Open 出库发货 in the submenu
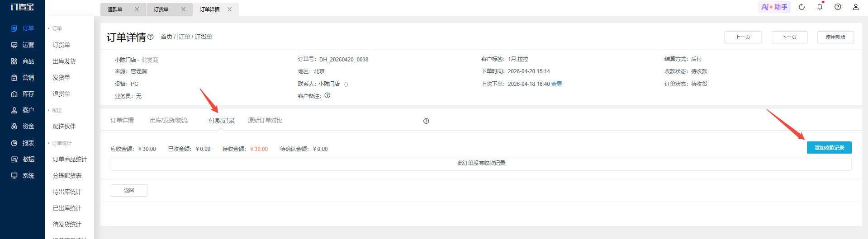Image resolution: width=868 pixels, height=239 pixels. coord(64,61)
